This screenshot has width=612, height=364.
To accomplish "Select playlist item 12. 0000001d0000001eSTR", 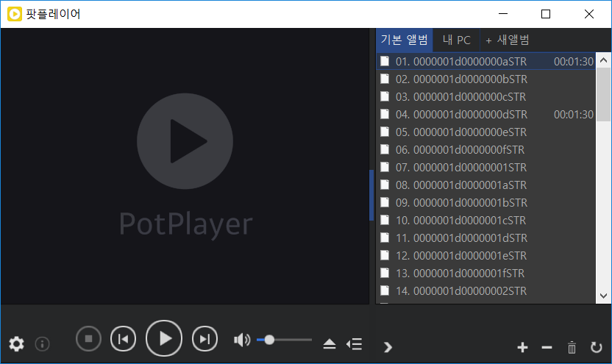I will pyautogui.click(x=486, y=256).
